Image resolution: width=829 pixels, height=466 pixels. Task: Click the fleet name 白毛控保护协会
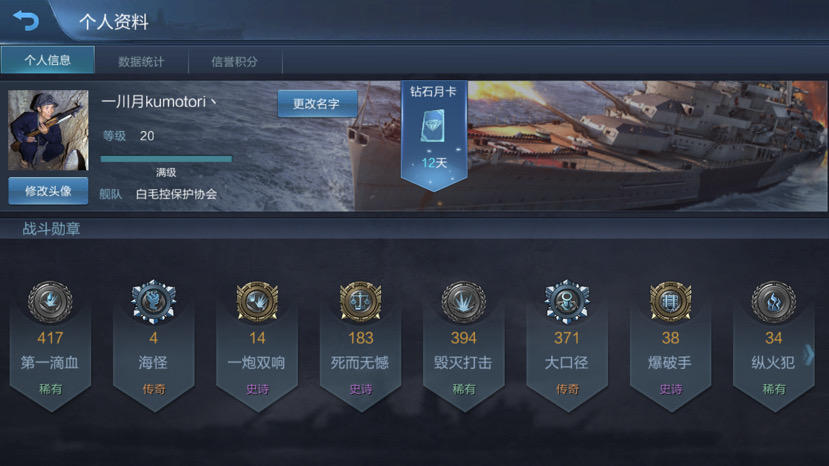point(176,194)
